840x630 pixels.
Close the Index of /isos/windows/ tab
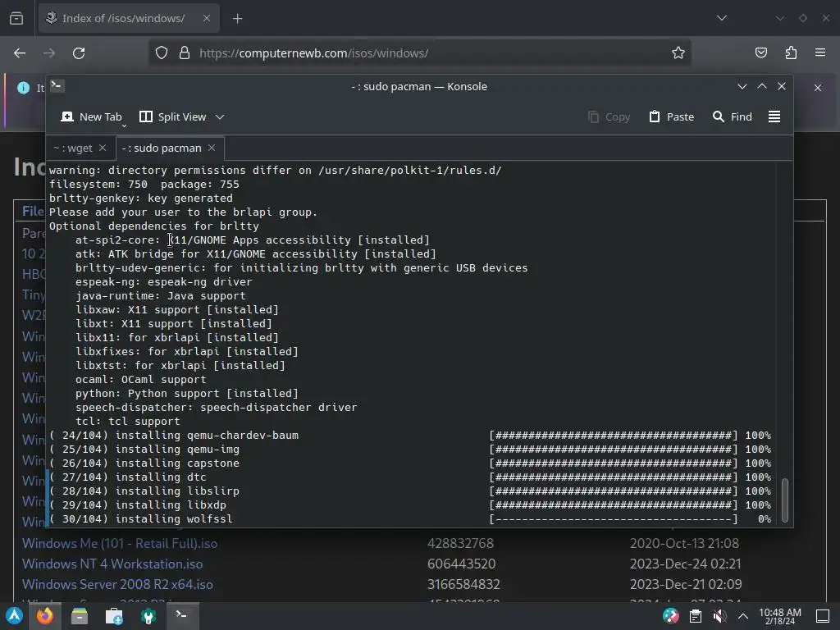pyautogui.click(x=206, y=18)
